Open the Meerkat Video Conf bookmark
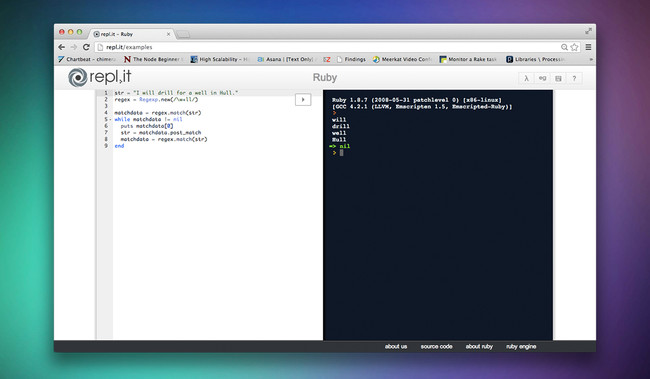 [402, 59]
